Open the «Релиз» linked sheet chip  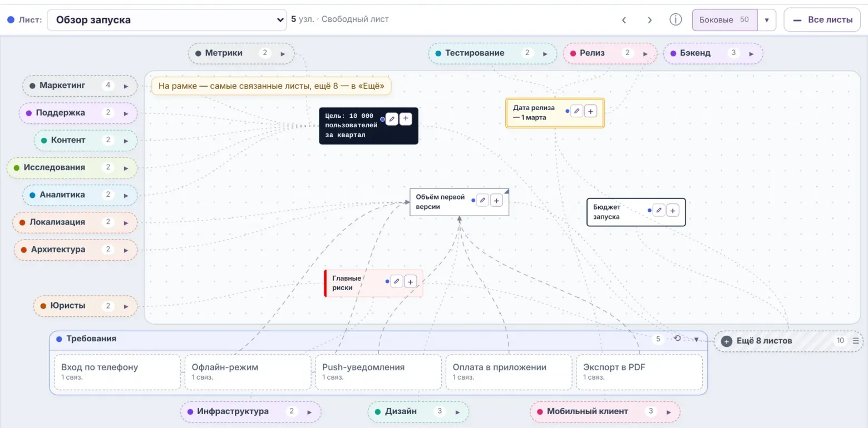tap(610, 53)
